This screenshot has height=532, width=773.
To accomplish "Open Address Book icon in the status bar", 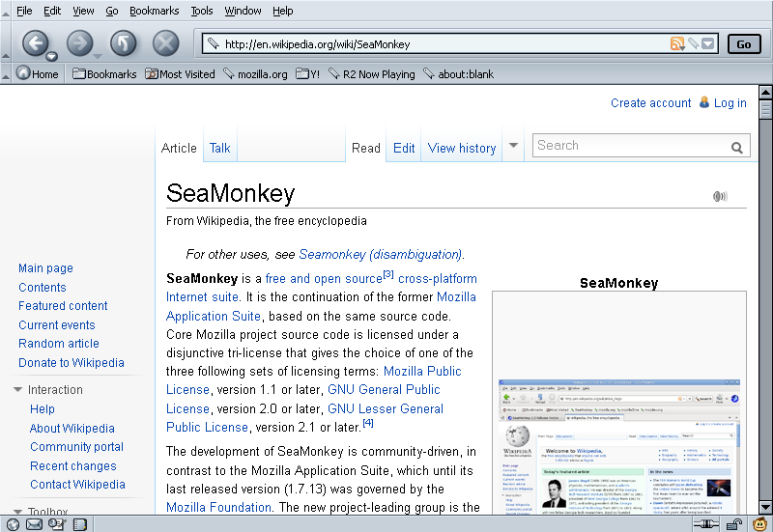I will pos(79,524).
